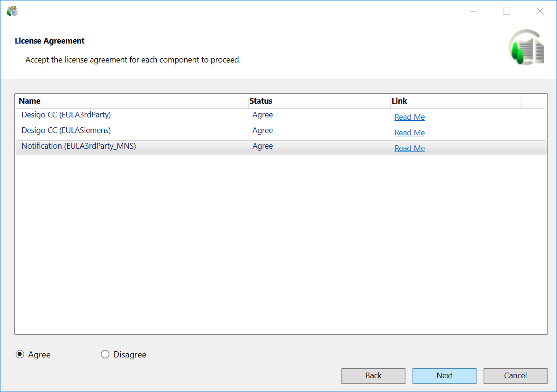This screenshot has width=557, height=392.
Task: Click the Desigo CC building logo
Action: pos(527,47)
